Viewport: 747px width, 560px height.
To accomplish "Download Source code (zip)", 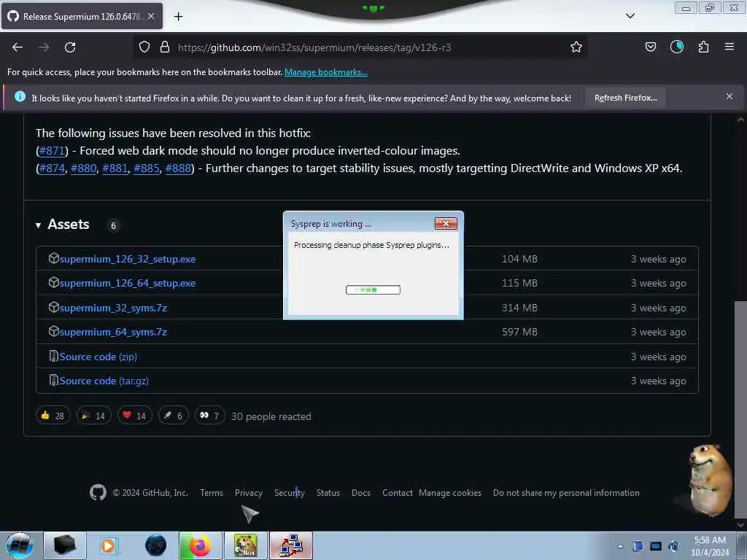I will [x=98, y=357].
